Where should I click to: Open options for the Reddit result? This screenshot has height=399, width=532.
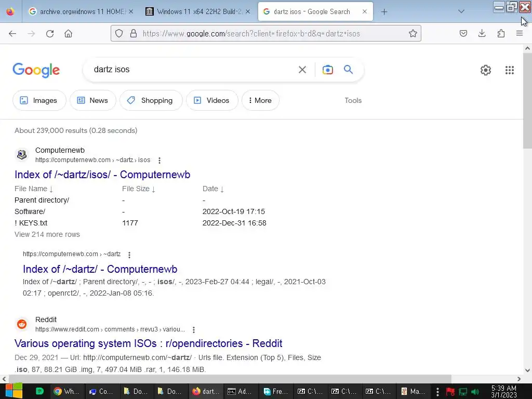[194, 329]
